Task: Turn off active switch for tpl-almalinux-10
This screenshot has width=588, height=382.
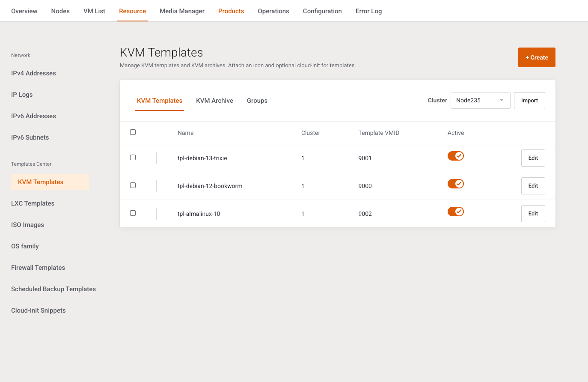Action: tap(456, 212)
